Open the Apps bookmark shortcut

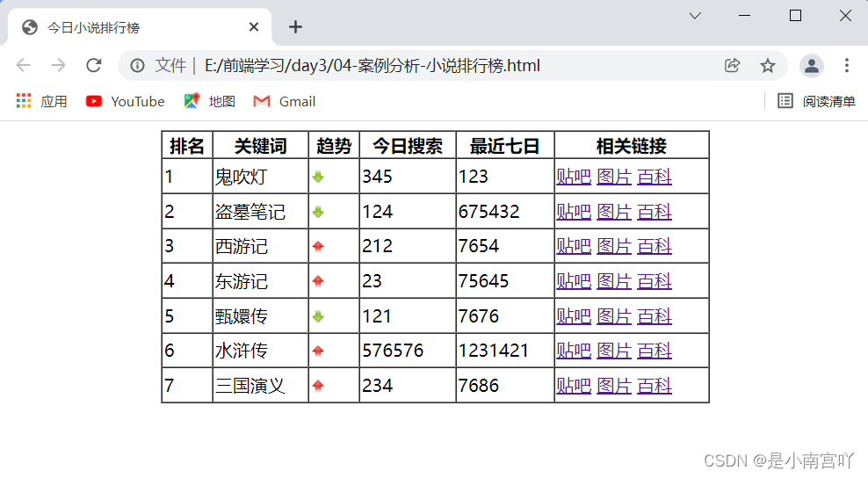tap(41, 101)
